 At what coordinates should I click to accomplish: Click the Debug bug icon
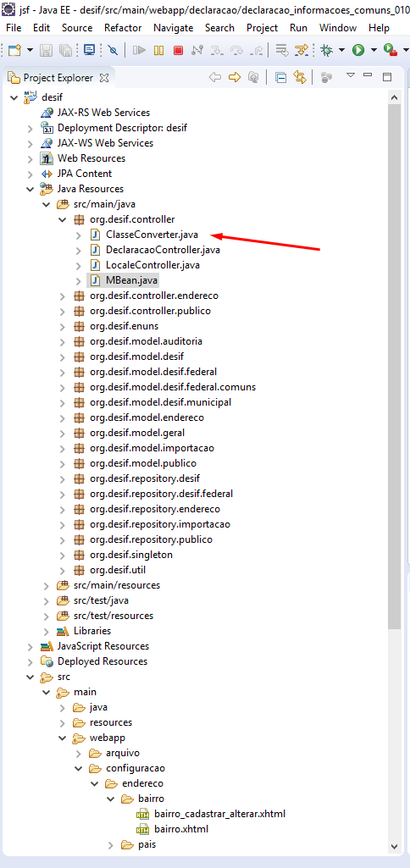pyautogui.click(x=327, y=50)
